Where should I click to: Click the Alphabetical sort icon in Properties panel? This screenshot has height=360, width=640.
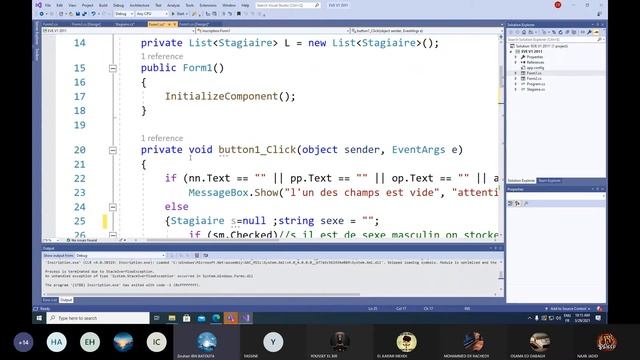coord(518,203)
